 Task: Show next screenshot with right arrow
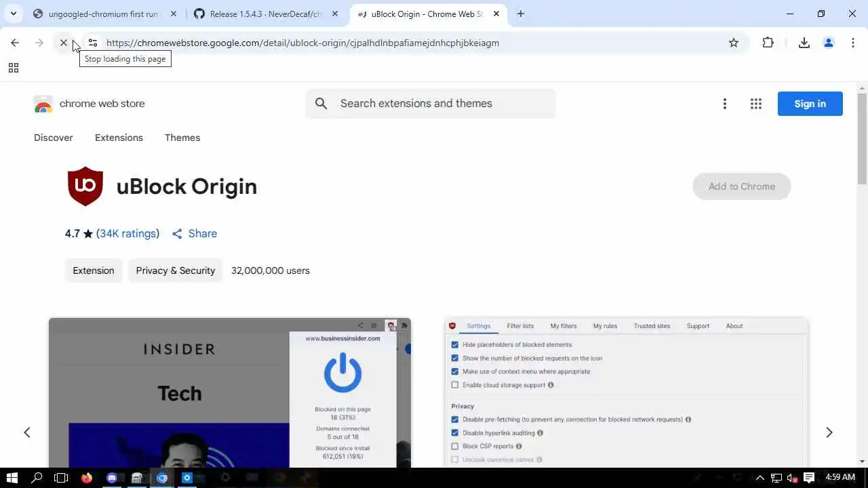829,432
